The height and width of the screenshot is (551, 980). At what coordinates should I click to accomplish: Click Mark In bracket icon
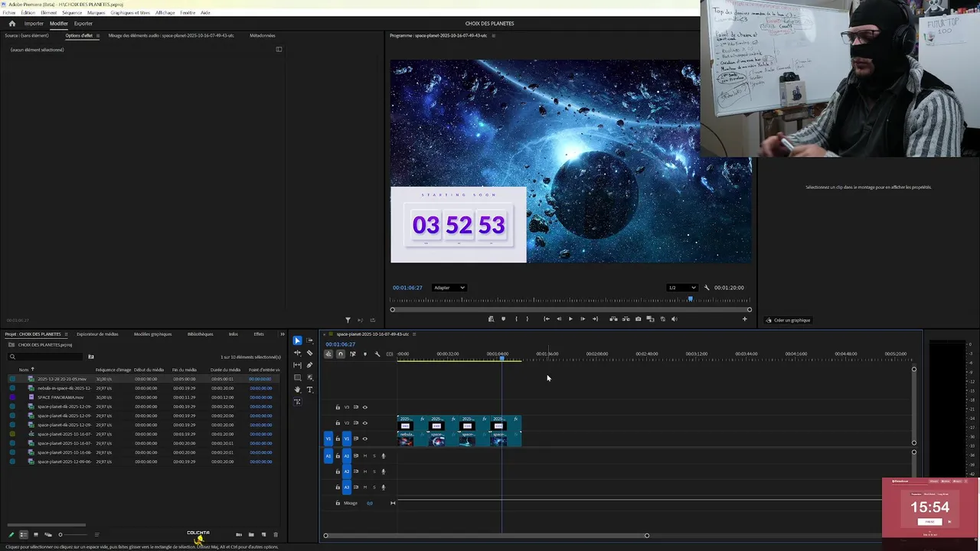516,319
